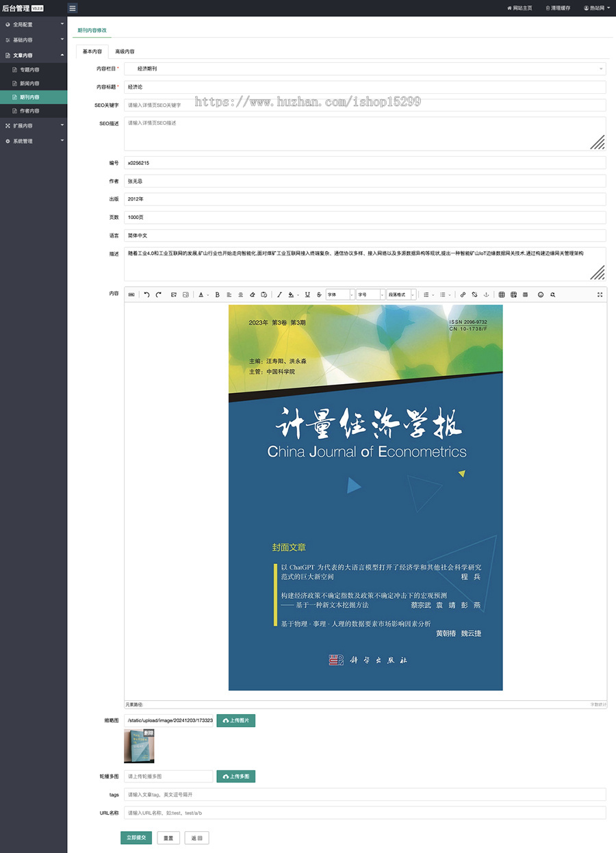The width and height of the screenshot is (616, 853).
Task: Click the URL名称 input field
Action: 365,813
